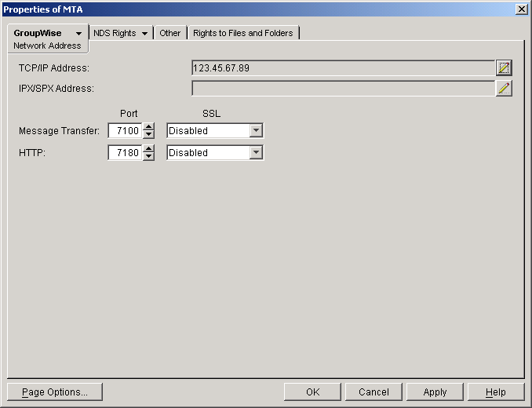Close the Properties of MTA window
Image resolution: width=532 pixels, height=408 pixels.
(x=521, y=9)
